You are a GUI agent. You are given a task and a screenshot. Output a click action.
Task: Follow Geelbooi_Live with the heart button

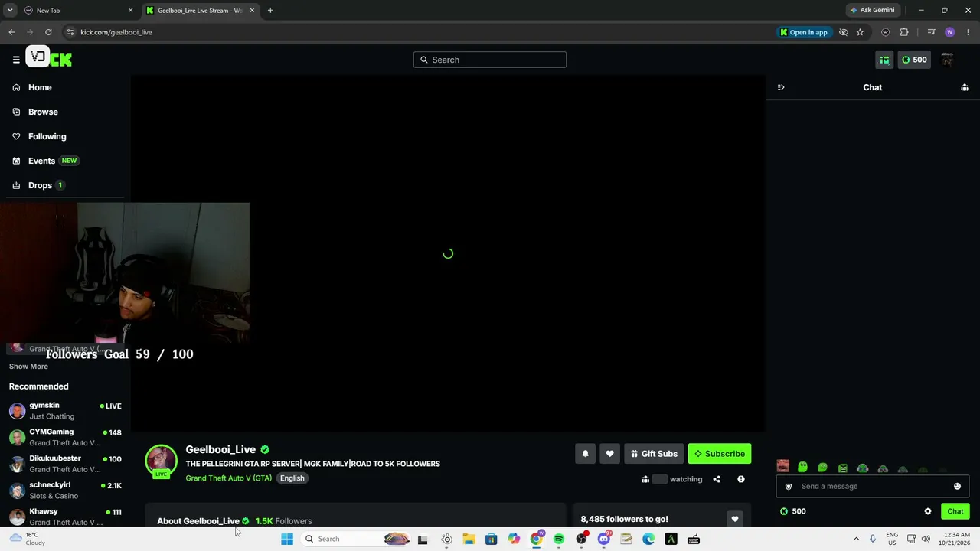pyautogui.click(x=609, y=454)
